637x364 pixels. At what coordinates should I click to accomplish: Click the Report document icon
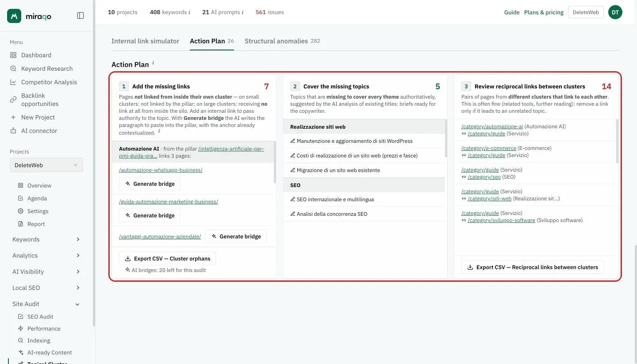point(20,224)
